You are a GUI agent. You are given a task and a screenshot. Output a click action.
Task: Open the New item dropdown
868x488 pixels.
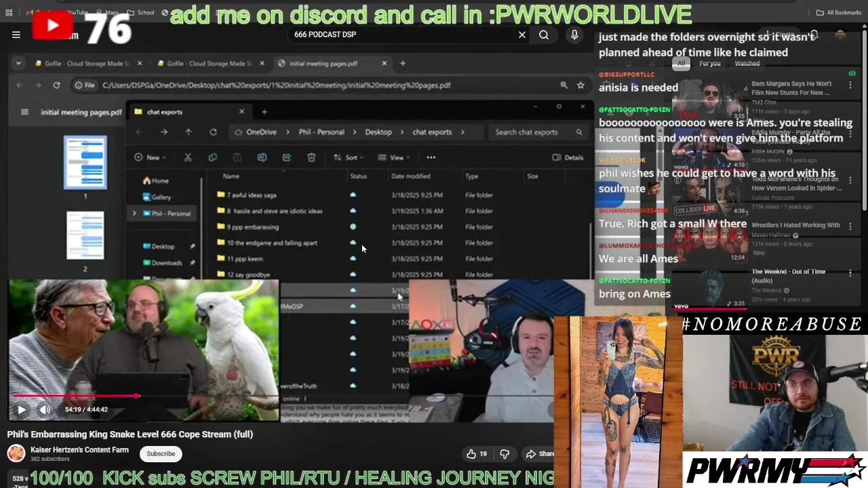[151, 157]
